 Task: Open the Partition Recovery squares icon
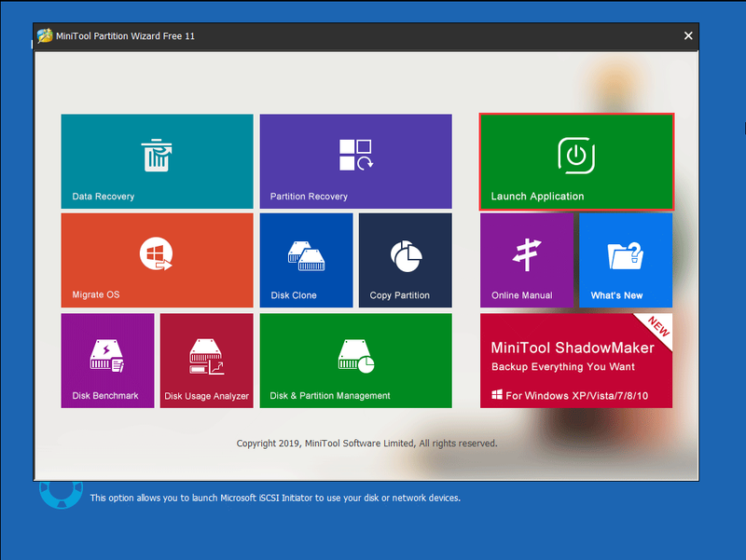[356, 155]
